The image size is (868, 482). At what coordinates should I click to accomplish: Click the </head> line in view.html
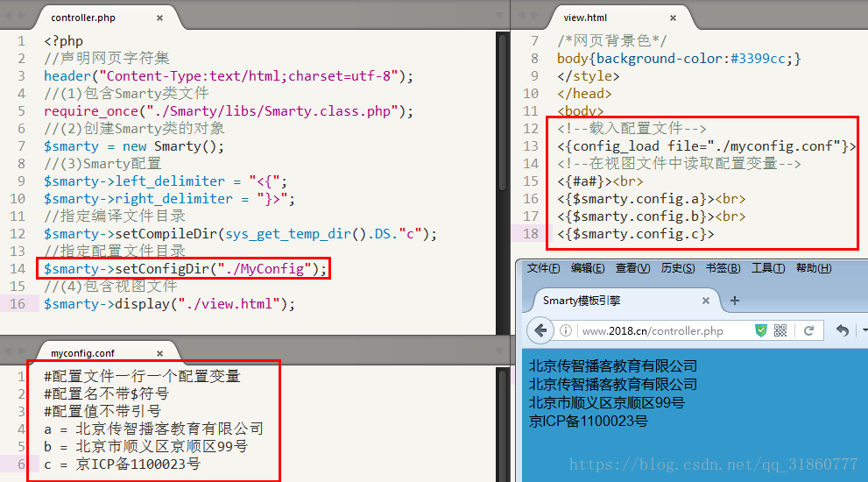pyautogui.click(x=584, y=93)
